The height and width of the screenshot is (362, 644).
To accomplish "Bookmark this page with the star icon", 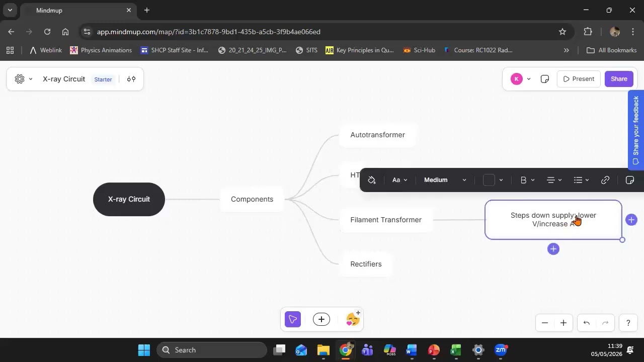I will (562, 32).
